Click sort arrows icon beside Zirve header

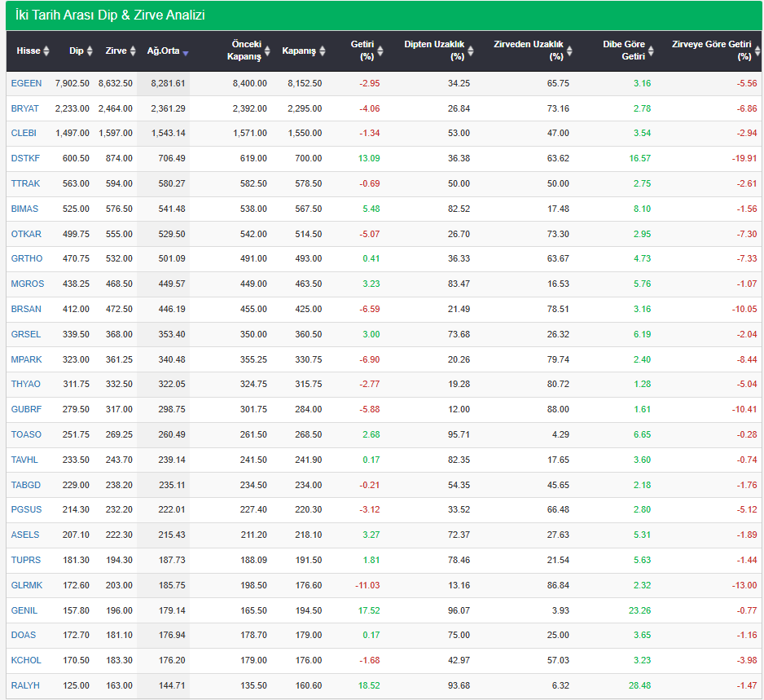pyautogui.click(x=133, y=51)
